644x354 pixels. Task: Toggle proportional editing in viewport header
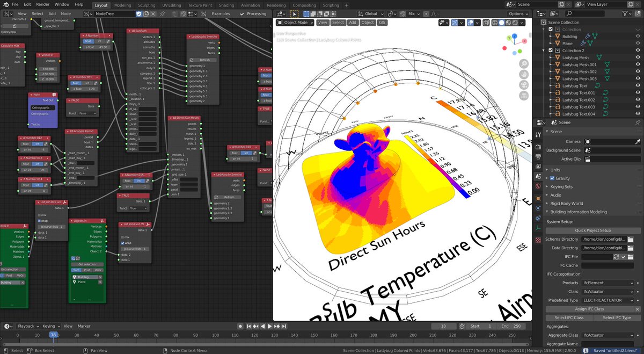(426, 13)
